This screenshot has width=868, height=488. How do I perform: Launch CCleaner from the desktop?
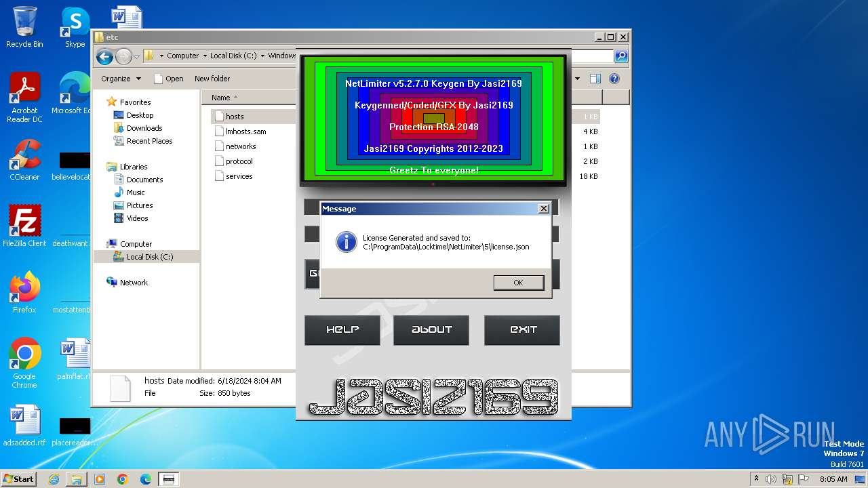(x=24, y=160)
